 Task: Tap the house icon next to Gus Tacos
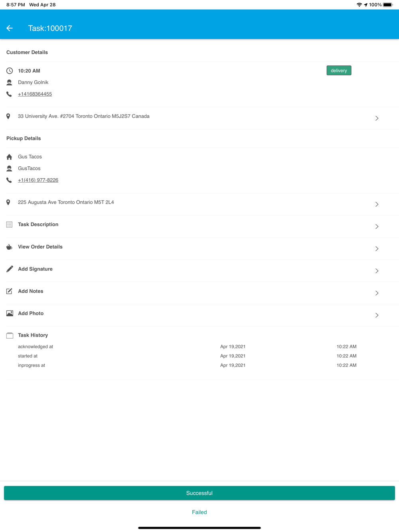coord(10,157)
